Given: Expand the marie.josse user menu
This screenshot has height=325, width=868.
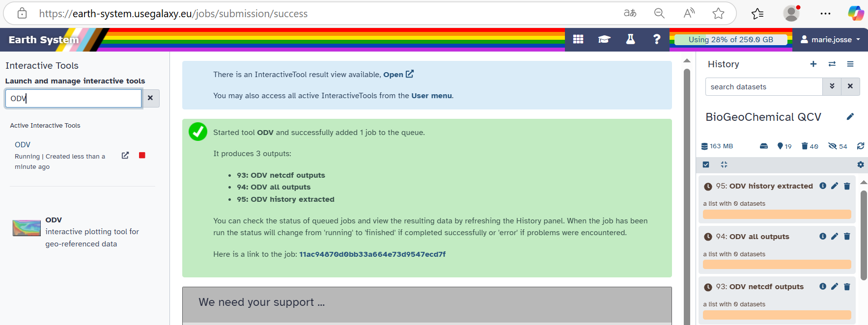Looking at the screenshot, I should pyautogui.click(x=830, y=40).
